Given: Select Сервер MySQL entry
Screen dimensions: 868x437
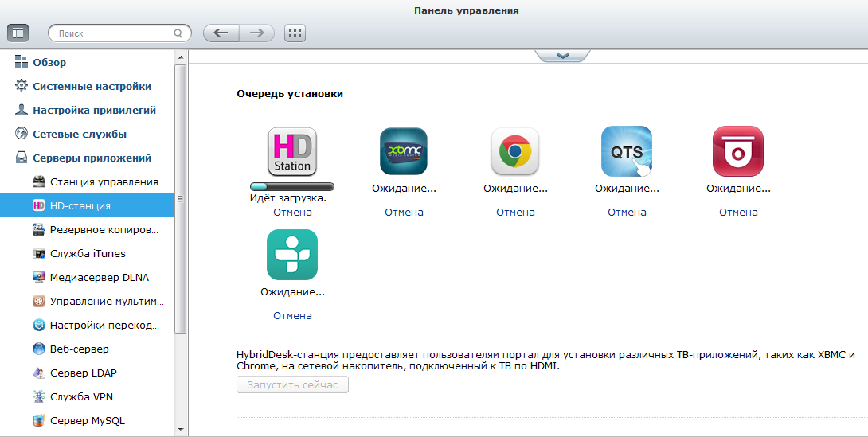Looking at the screenshot, I should 88,420.
